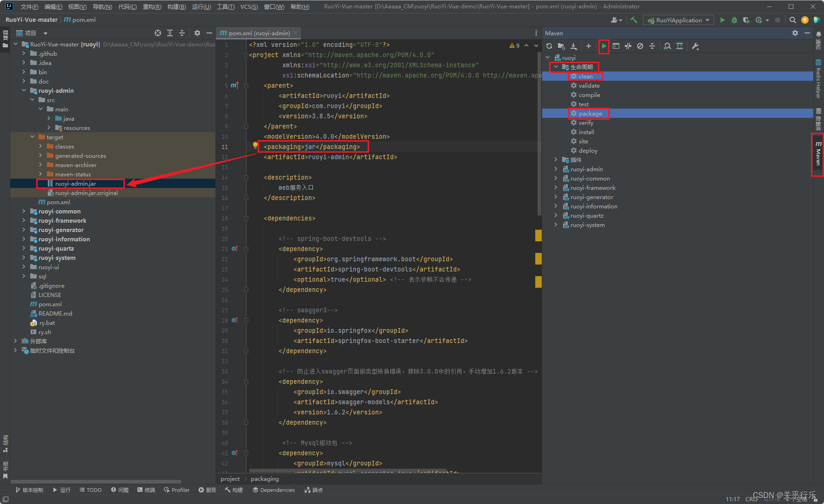
Task: Toggle Skip Tests mode in Maven toolbar
Action: tap(640, 46)
